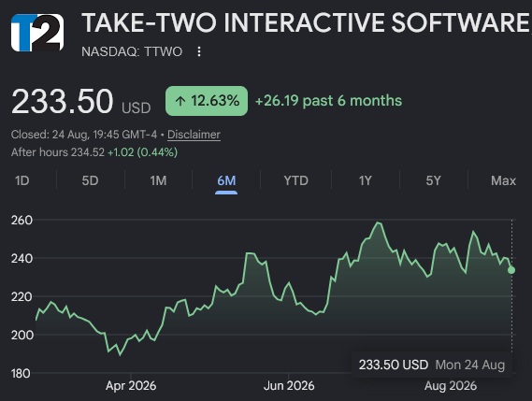Select the 6M time range tab
This screenshot has width=532, height=401.
tap(226, 180)
